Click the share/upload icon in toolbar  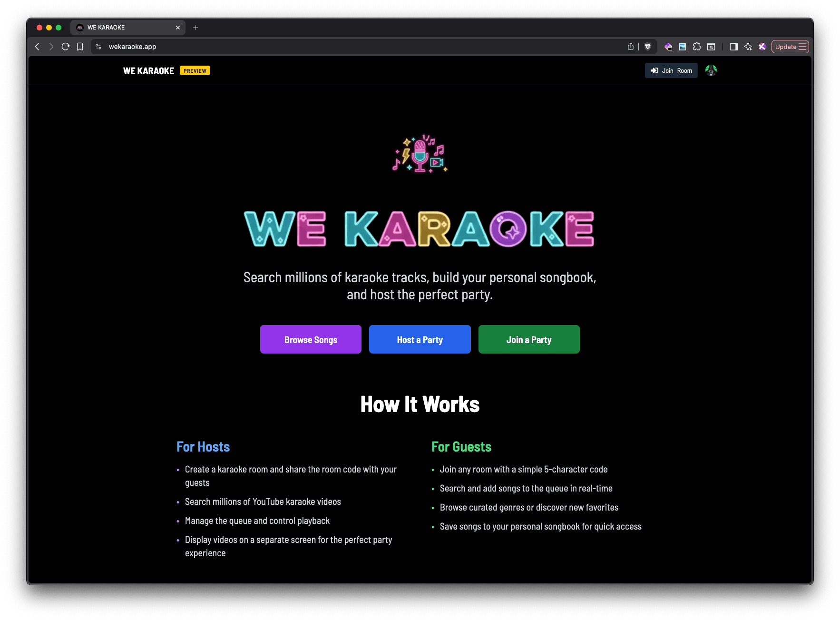coord(631,47)
